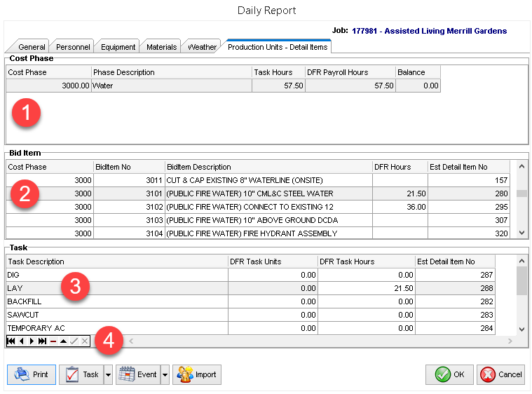
Task: Click the 3000.00 cost phase cell
Action: (x=48, y=86)
